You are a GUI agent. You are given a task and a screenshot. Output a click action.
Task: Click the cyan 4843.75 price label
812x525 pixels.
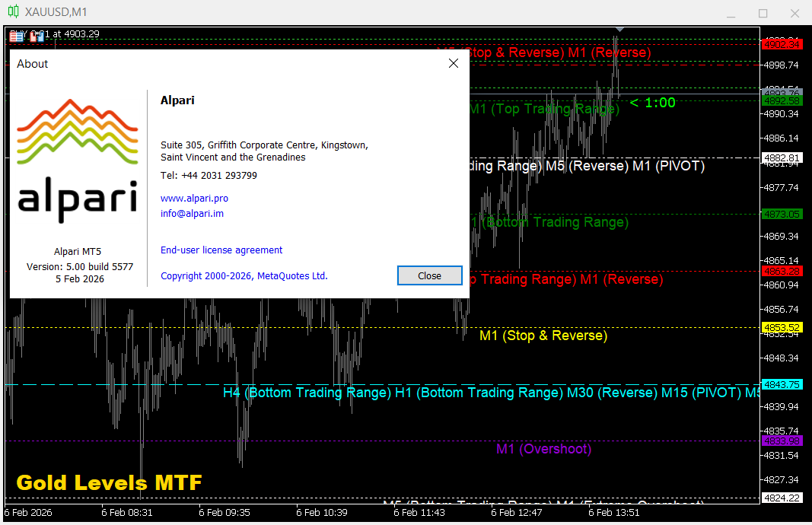[782, 385]
